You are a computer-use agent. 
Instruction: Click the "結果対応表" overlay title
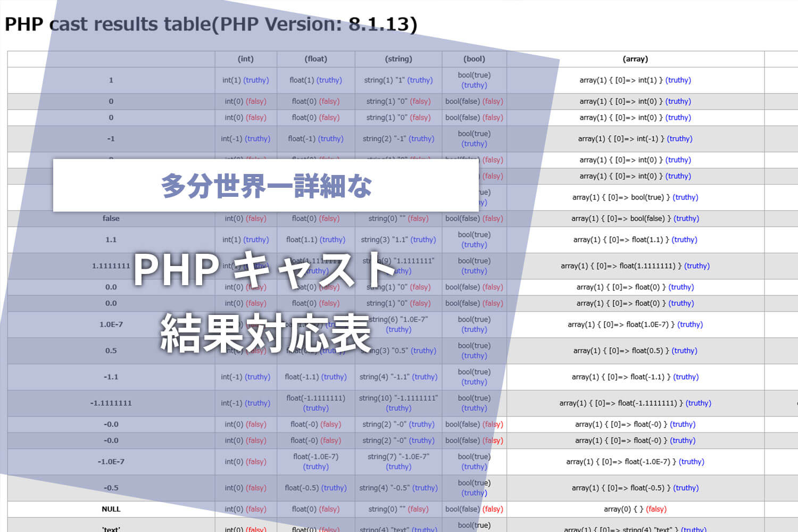point(265,334)
